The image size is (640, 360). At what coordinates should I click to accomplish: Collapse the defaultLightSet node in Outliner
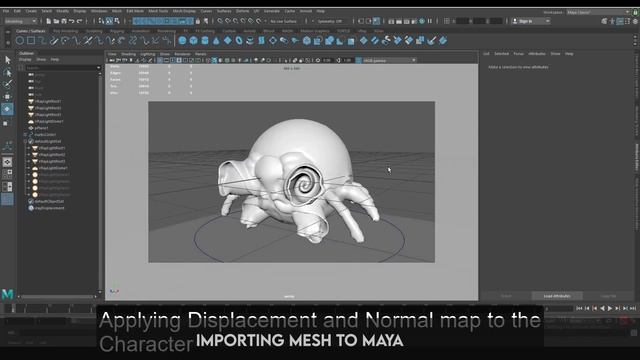point(25,141)
